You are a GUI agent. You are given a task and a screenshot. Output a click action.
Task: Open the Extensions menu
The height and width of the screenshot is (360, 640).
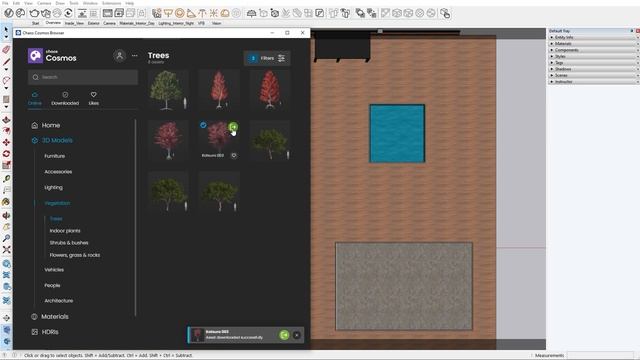point(111,3)
